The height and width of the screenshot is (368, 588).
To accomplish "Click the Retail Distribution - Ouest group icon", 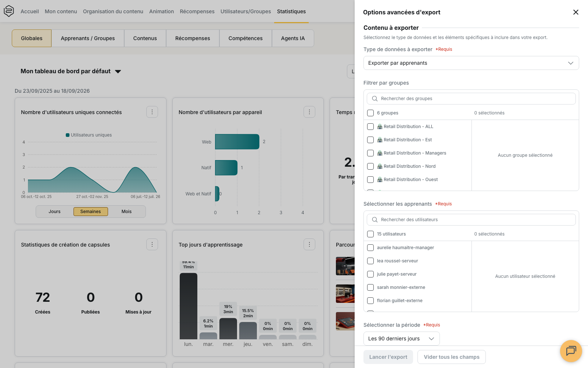I will click(x=380, y=180).
